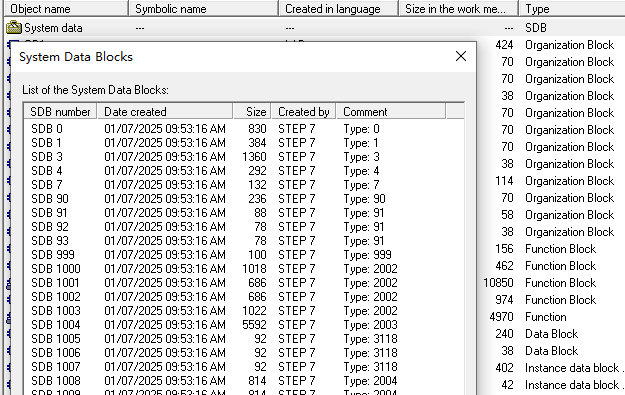
Task: Click the Type column header
Action: tap(572, 9)
